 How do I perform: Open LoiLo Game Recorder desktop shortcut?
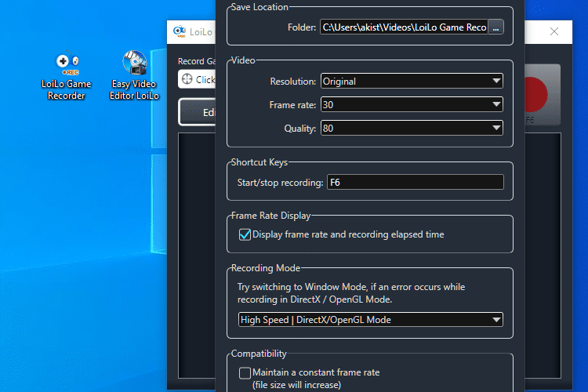pos(67,76)
